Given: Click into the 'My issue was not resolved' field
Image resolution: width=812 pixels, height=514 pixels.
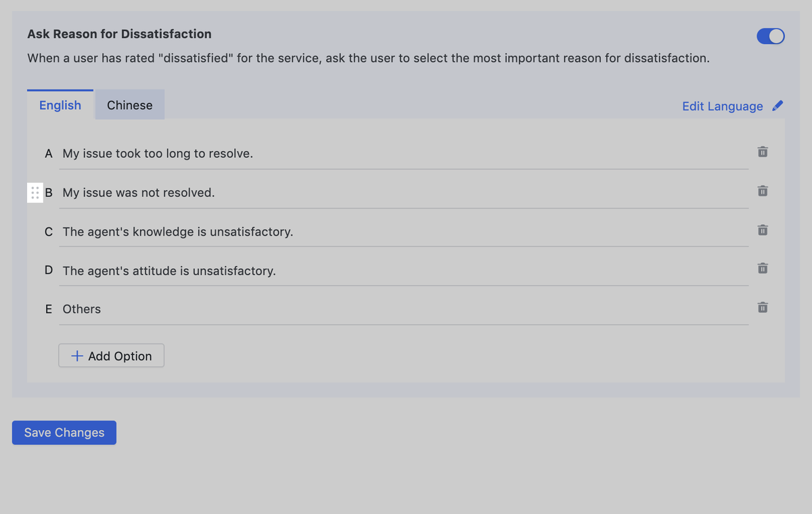Looking at the screenshot, I should click(403, 193).
